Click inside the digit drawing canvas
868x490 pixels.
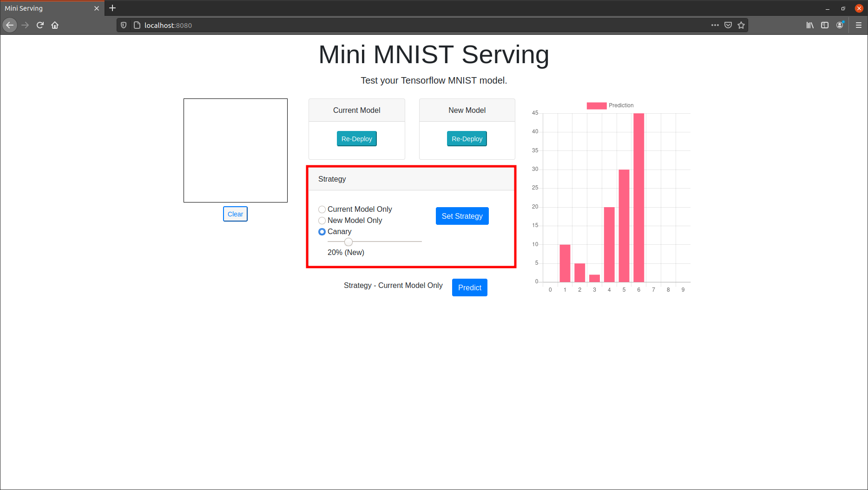[x=236, y=150]
